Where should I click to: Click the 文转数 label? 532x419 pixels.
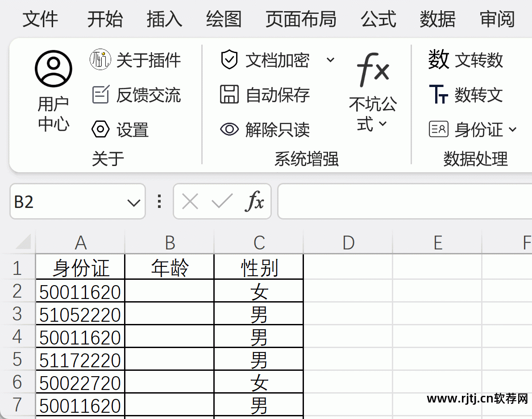coord(478,60)
